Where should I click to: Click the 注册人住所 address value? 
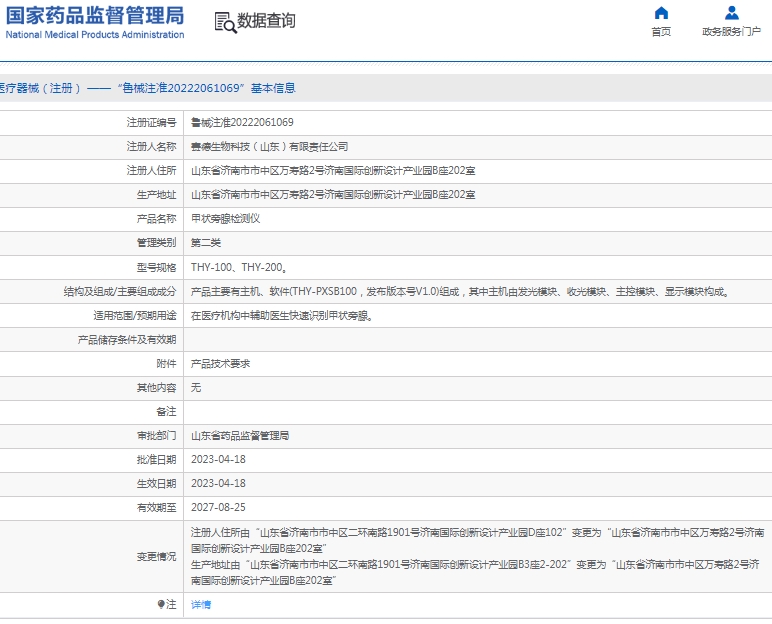(x=333, y=170)
